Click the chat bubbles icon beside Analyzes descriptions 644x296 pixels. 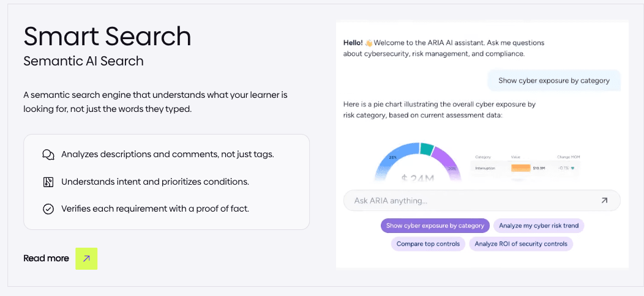coord(48,155)
